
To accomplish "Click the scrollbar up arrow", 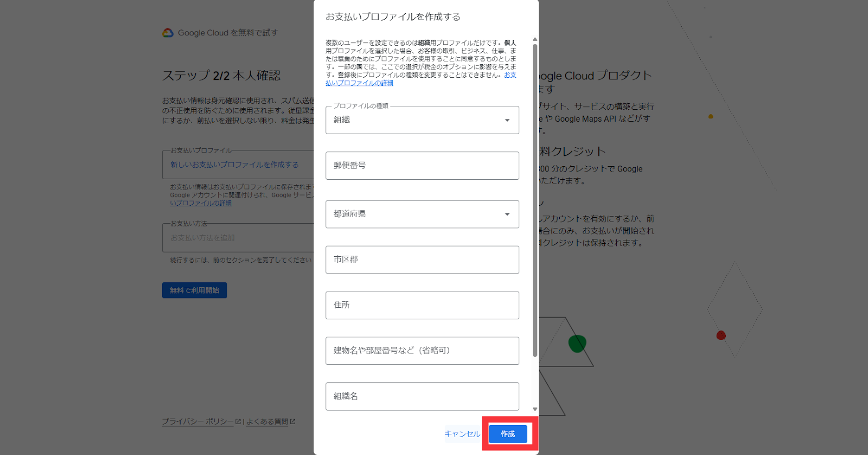I will (x=535, y=40).
